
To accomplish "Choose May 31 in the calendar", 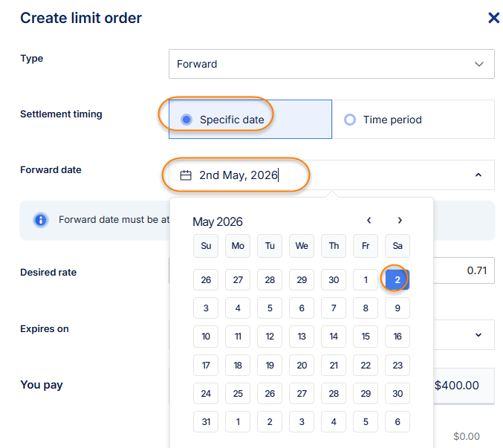I will click(206, 422).
